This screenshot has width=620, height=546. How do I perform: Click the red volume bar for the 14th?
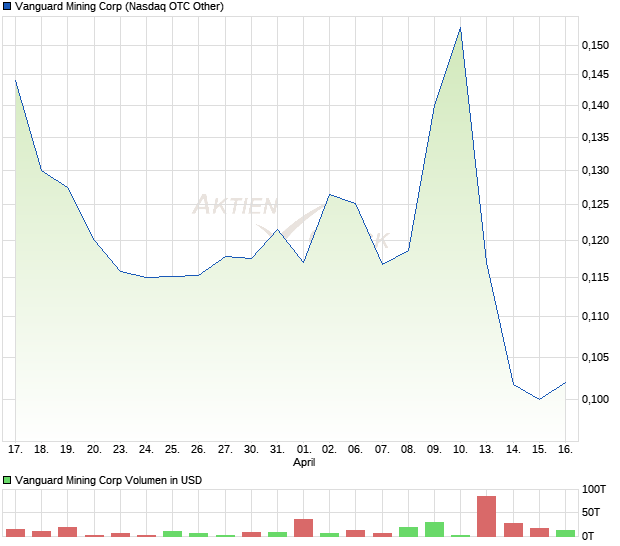coord(513,530)
